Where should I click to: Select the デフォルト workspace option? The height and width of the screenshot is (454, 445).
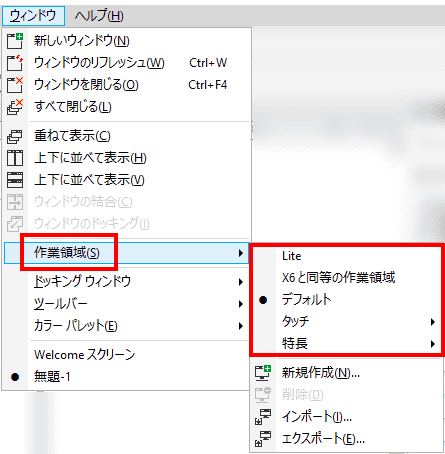pyautogui.click(x=347, y=300)
